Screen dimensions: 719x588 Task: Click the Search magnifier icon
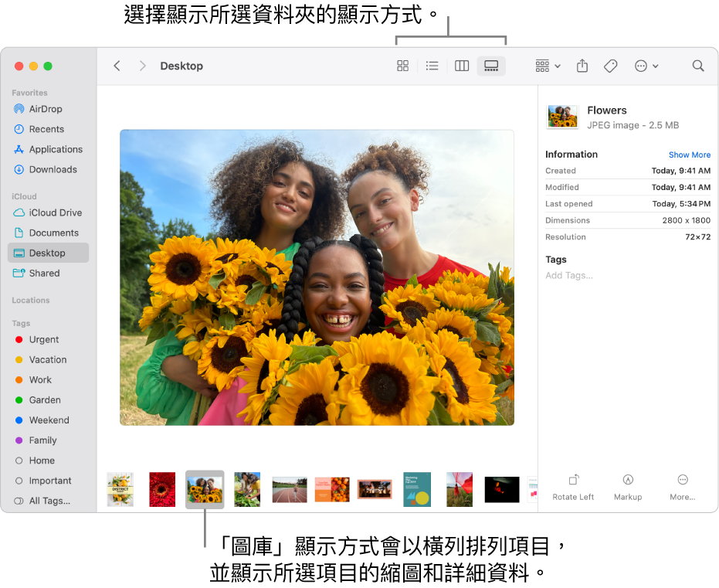(x=698, y=66)
